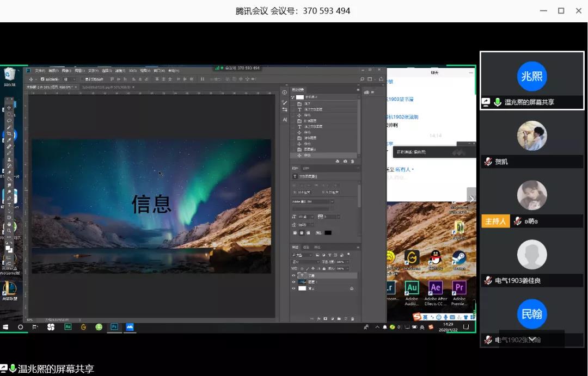
Task: Click the 兆熙 participant avatar tile
Action: 531,76
